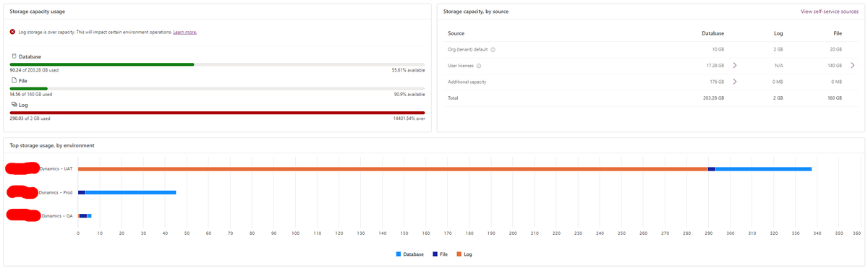
Task: Click '290.03 of 2 GB used' text
Action: coord(30,118)
